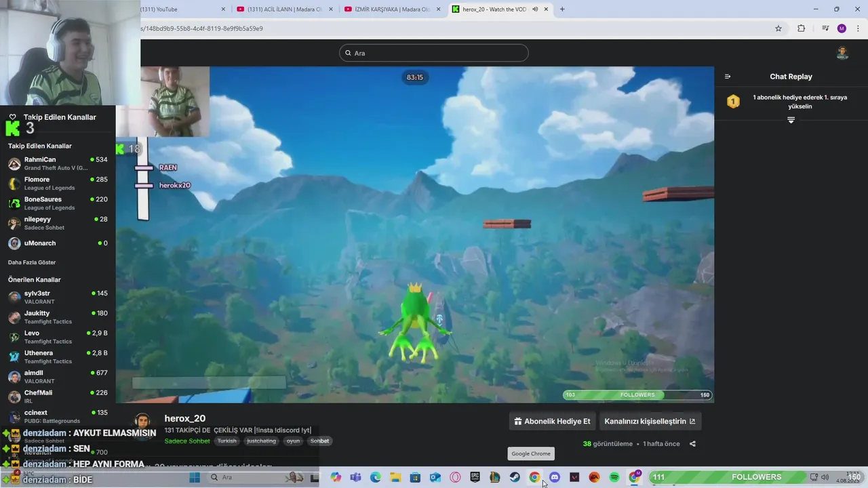Click the Kick search field Ara

[434, 53]
